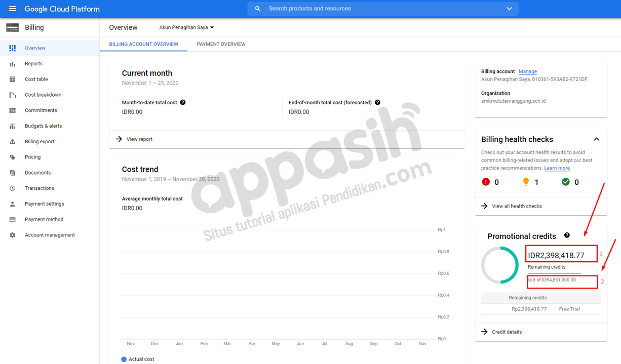Click the smkmututemanggung.sch.id organization text
The height and width of the screenshot is (364, 621).
(x=514, y=101)
